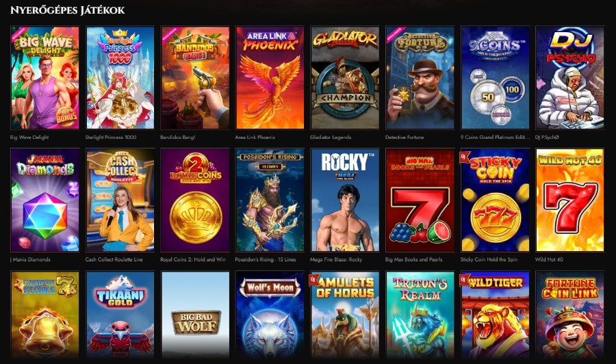Launch 9 Coins Grand Platinum Edition

pyautogui.click(x=495, y=78)
